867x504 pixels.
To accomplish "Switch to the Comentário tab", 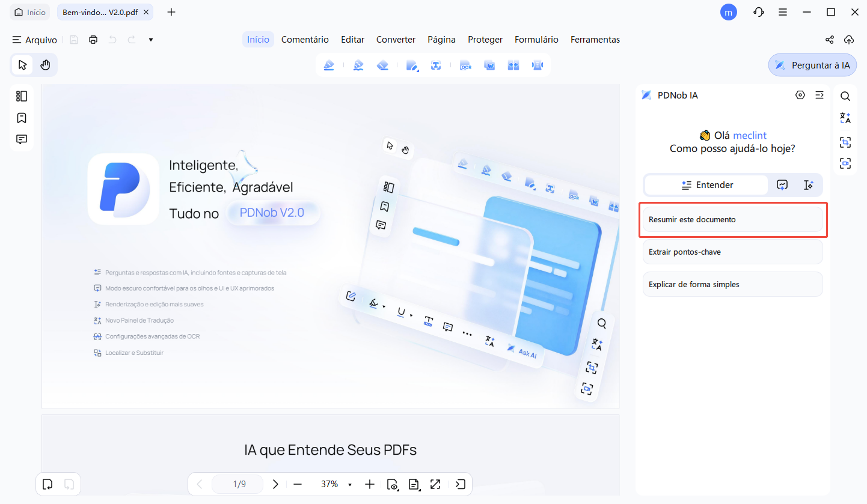I will [x=305, y=40].
